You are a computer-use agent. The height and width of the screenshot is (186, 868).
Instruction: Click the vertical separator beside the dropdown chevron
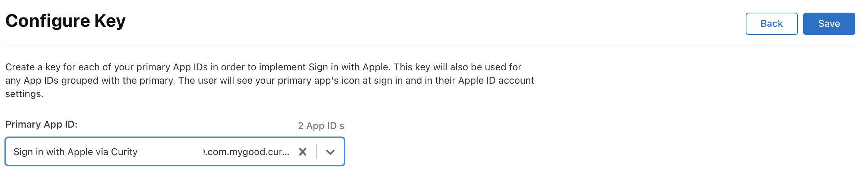point(317,152)
